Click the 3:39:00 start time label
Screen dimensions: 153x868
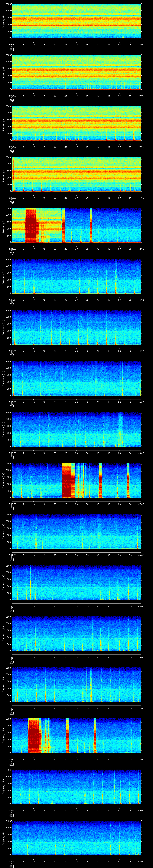[12, 147]
